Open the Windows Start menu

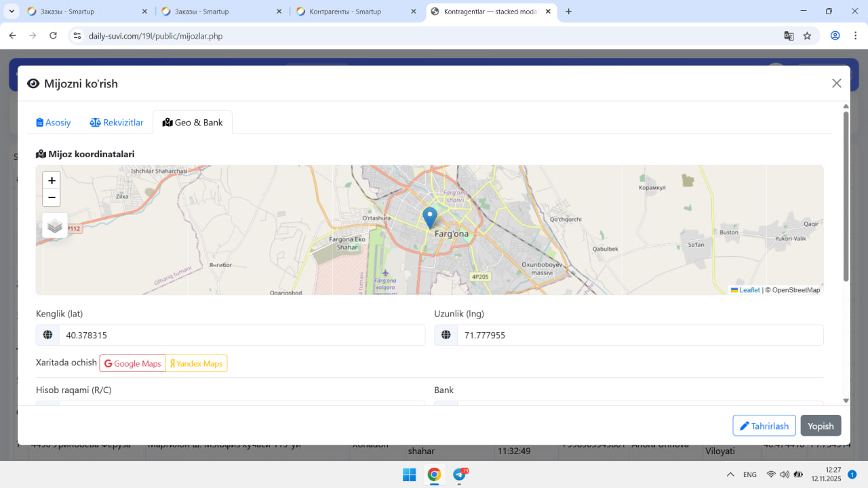point(410,474)
